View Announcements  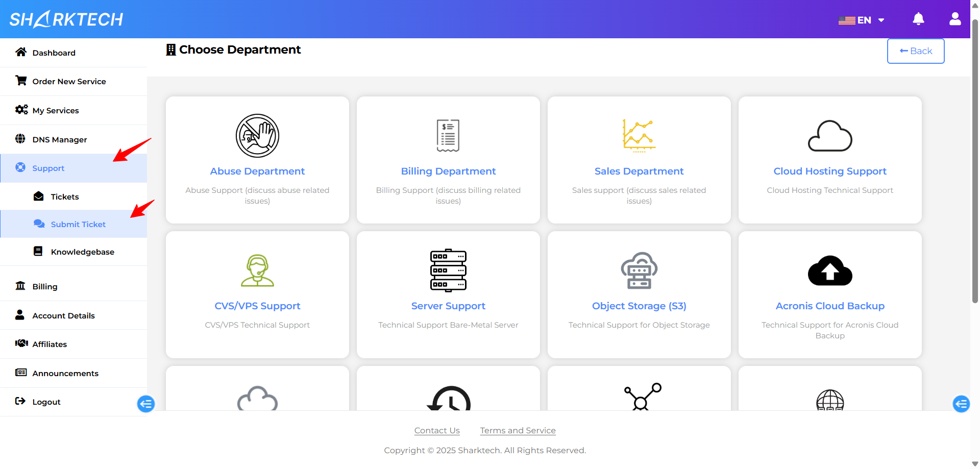73,373
